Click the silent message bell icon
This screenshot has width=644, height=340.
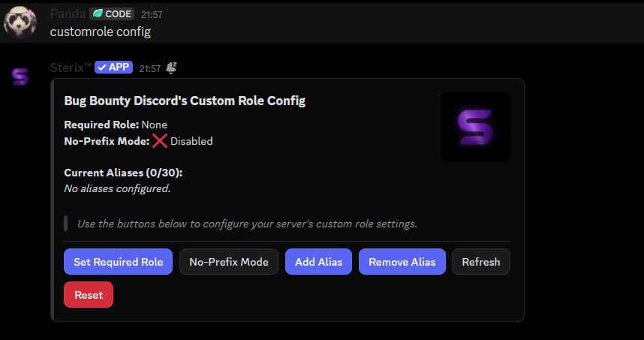pyautogui.click(x=171, y=68)
